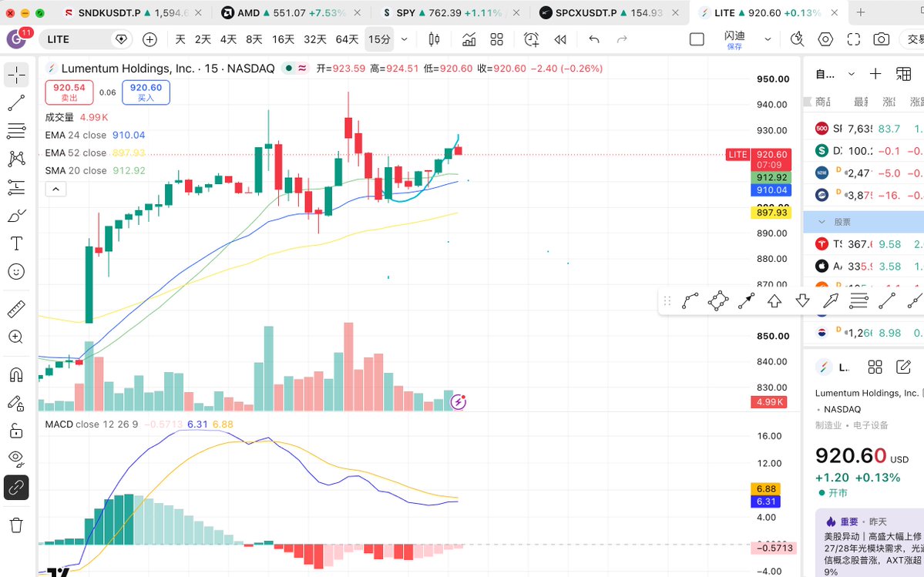Click the 920.60 buy button
The image size is (924, 577).
[x=146, y=92]
